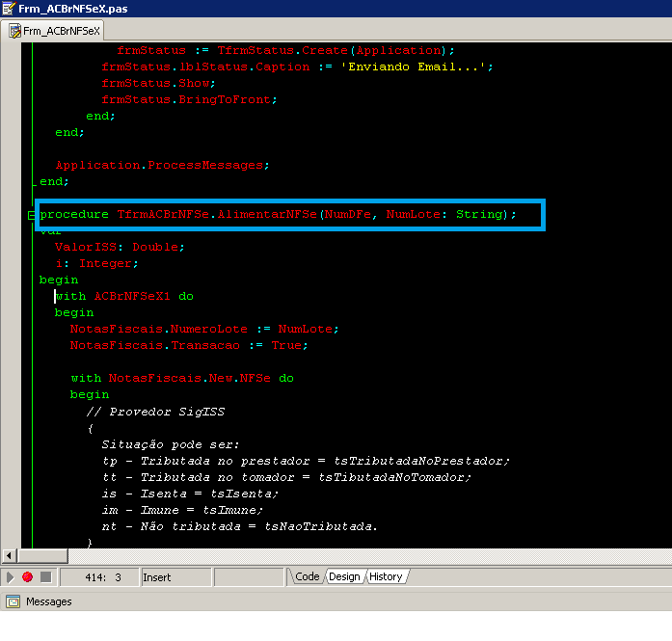
Task: Switch to the Design tab
Action: click(344, 576)
